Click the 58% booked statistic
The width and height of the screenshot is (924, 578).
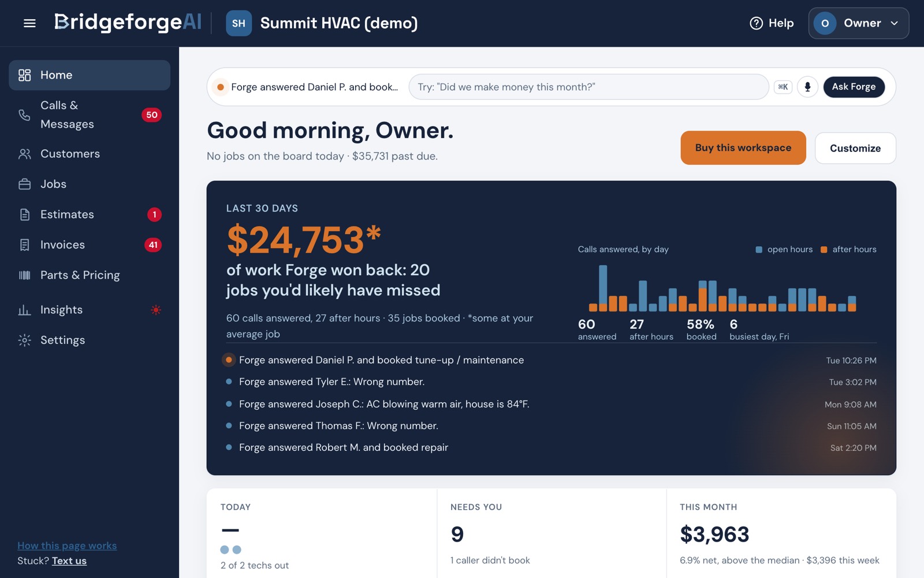[x=701, y=329]
